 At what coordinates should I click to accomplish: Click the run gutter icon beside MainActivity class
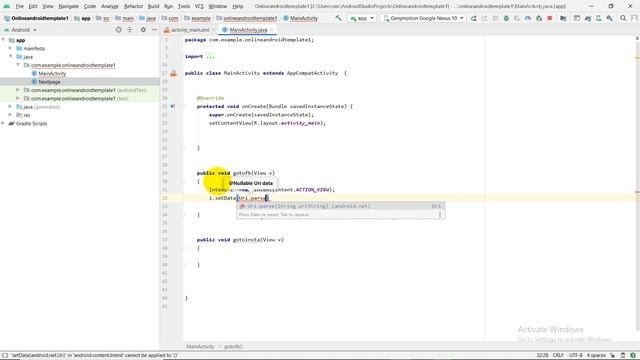(173, 73)
